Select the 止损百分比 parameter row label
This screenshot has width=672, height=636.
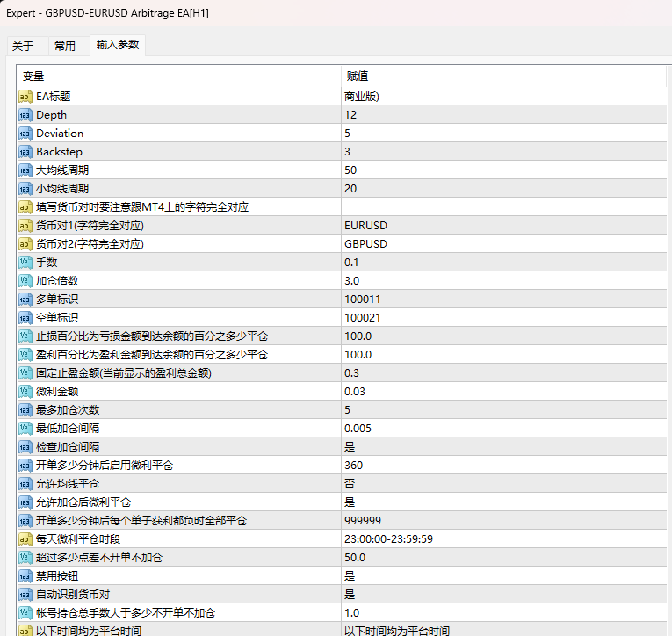152,336
